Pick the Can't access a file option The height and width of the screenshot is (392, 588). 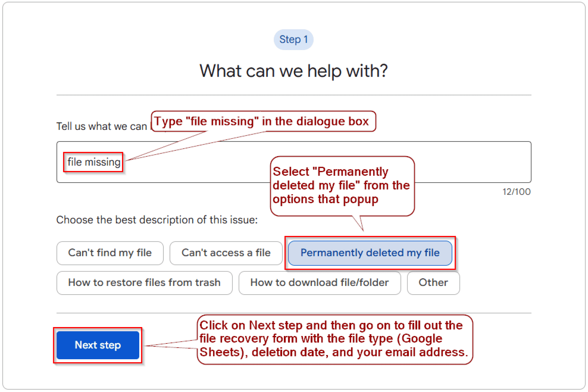[226, 253]
